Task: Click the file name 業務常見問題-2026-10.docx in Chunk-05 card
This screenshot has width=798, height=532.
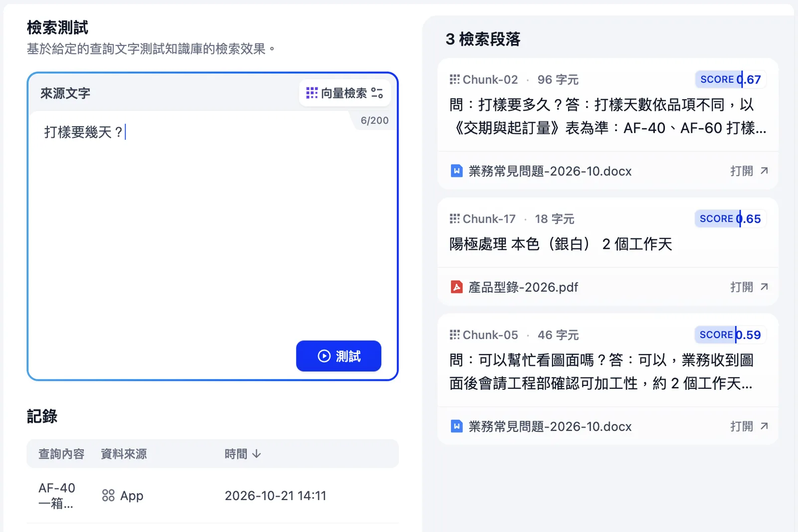Action: click(x=550, y=426)
